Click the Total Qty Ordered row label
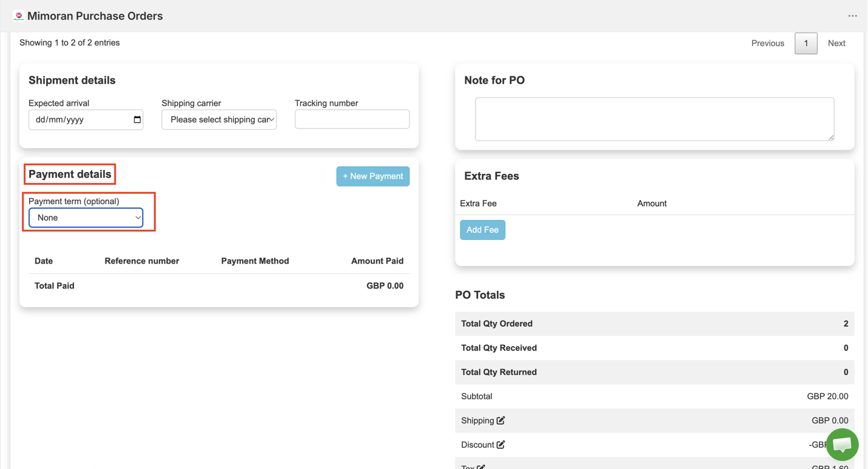This screenshot has width=868, height=469. pyautogui.click(x=497, y=324)
